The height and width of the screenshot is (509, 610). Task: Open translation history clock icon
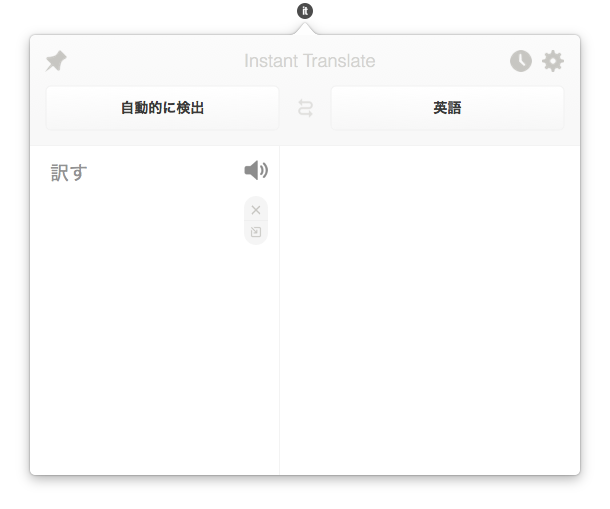pos(521,61)
